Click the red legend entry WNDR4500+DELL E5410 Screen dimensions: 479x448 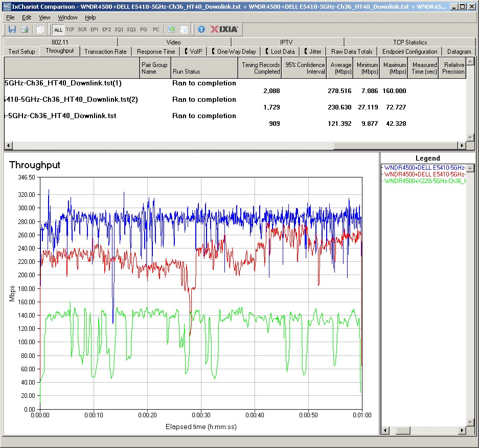[424, 174]
